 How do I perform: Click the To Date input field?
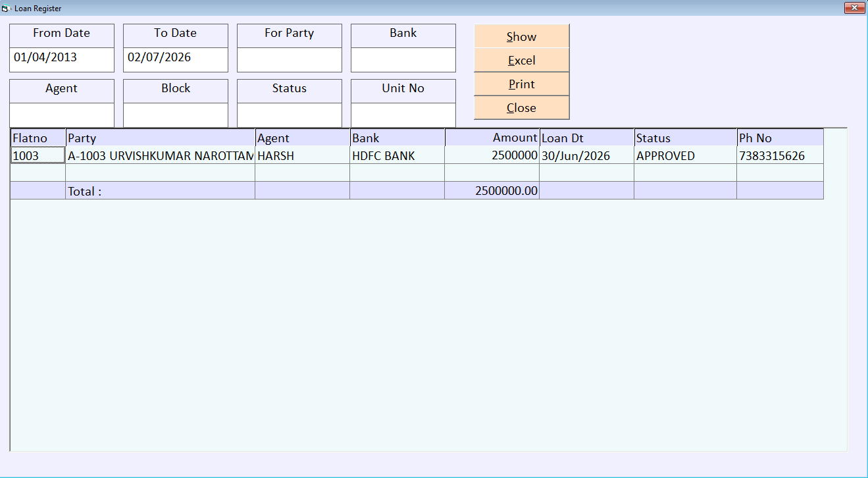tap(176, 60)
